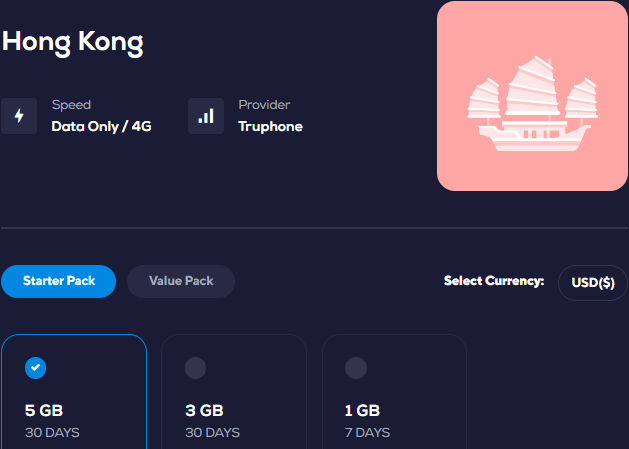Click "30 DAYS" under the 3 GB plan

pos(213,433)
